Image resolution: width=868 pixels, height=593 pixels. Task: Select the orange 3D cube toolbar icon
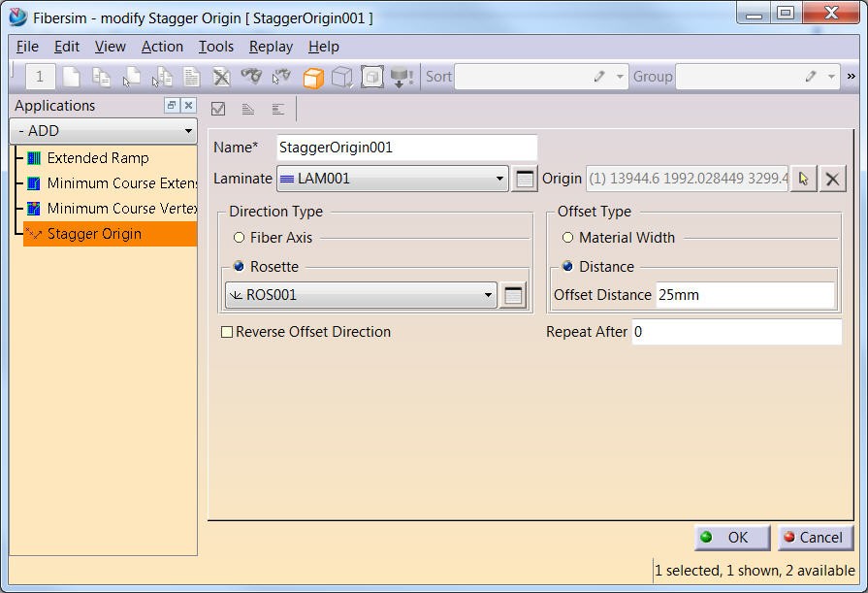coord(314,77)
